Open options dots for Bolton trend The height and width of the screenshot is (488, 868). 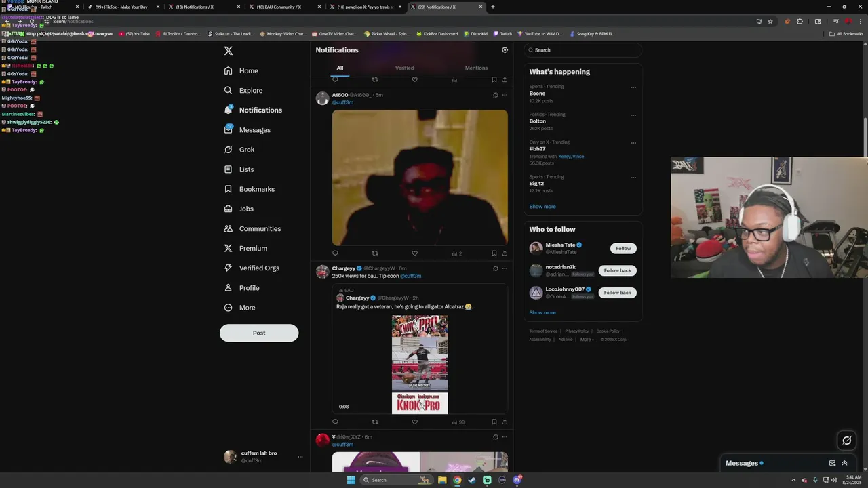point(633,115)
